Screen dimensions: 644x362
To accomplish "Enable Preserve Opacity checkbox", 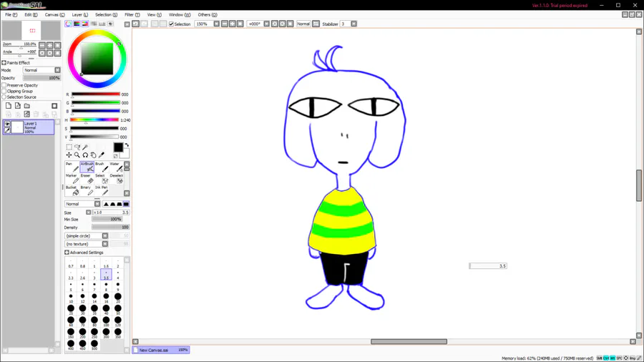I will [4, 85].
